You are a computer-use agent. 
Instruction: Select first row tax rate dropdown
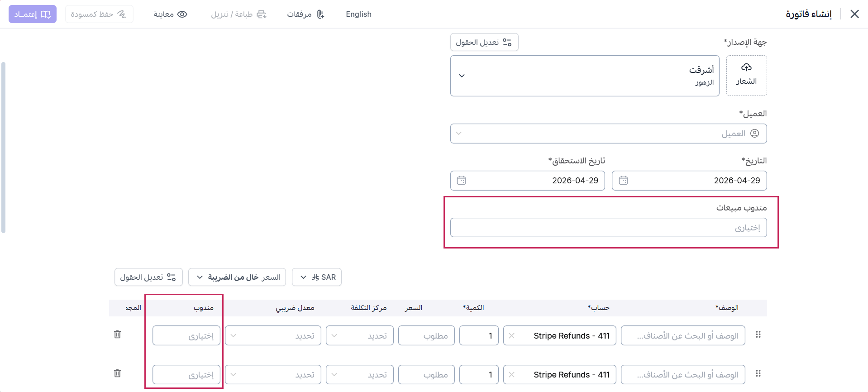[x=273, y=336]
